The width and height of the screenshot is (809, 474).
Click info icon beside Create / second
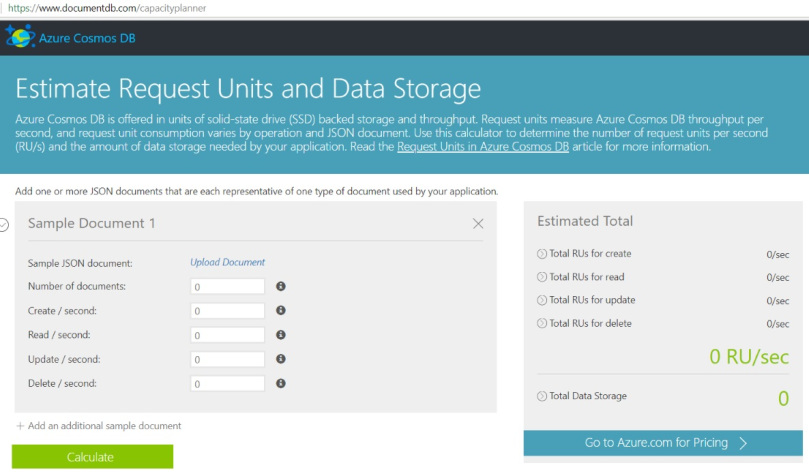[281, 311]
